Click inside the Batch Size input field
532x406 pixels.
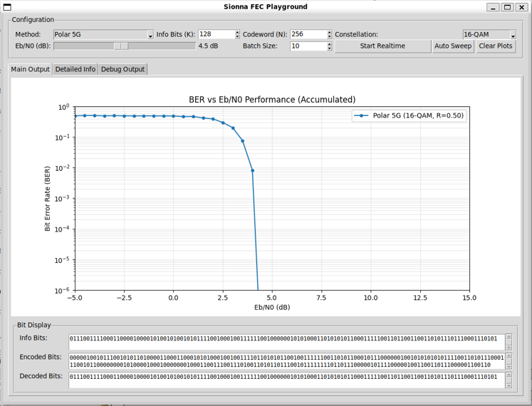click(308, 46)
